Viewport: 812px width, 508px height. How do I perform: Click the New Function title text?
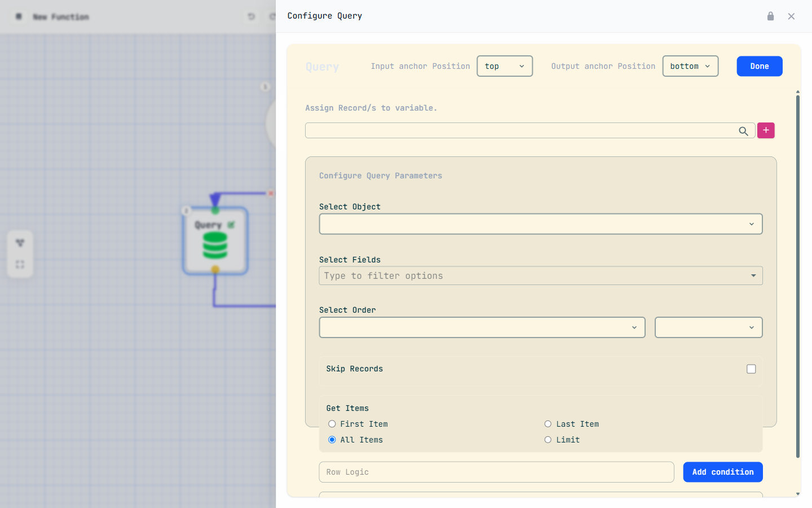coord(61,17)
